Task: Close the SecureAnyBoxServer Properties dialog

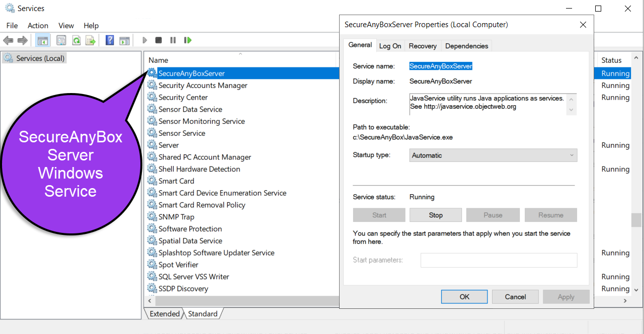Action: coord(583,25)
